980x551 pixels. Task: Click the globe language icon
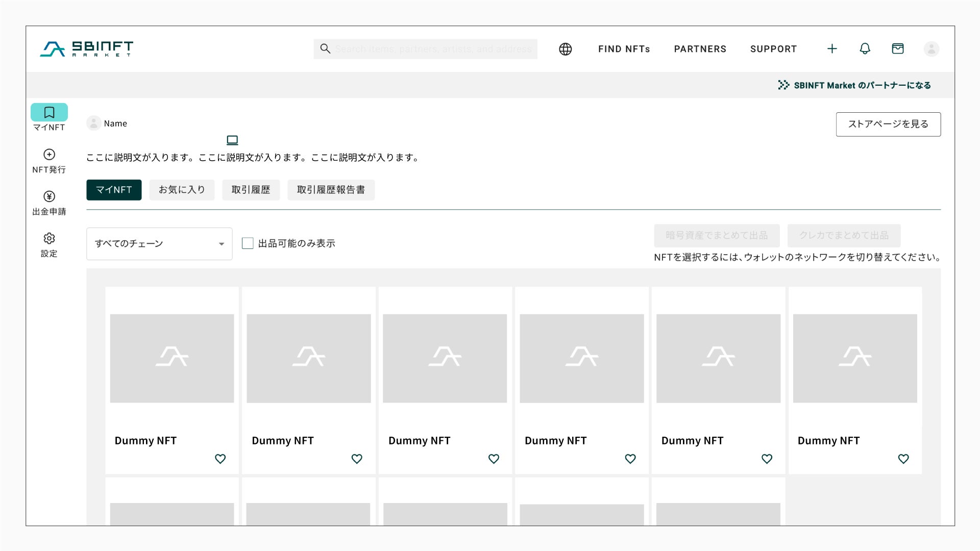[x=565, y=49]
